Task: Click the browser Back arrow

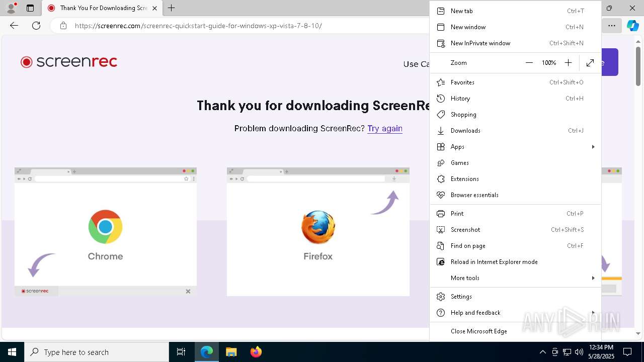Action: (14, 26)
